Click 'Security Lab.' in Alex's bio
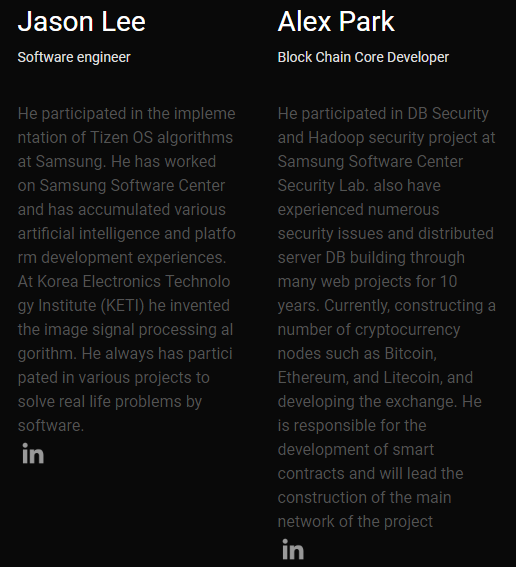 click(323, 186)
